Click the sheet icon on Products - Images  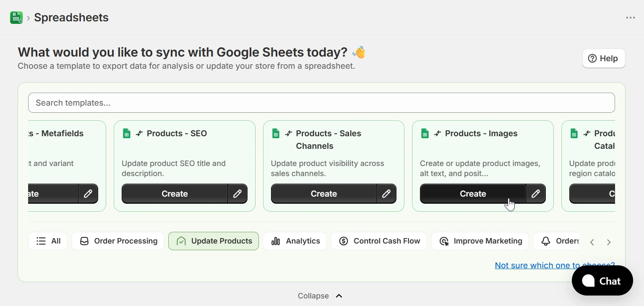click(x=425, y=133)
